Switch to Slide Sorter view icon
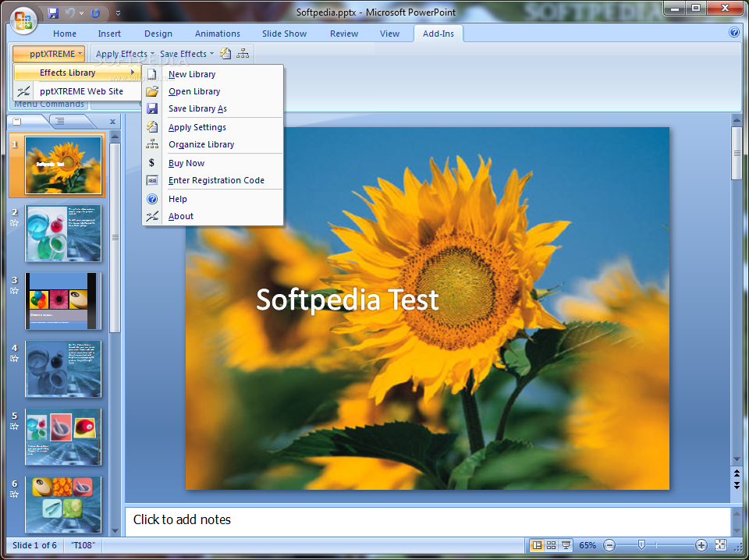The image size is (749, 560). point(552,544)
